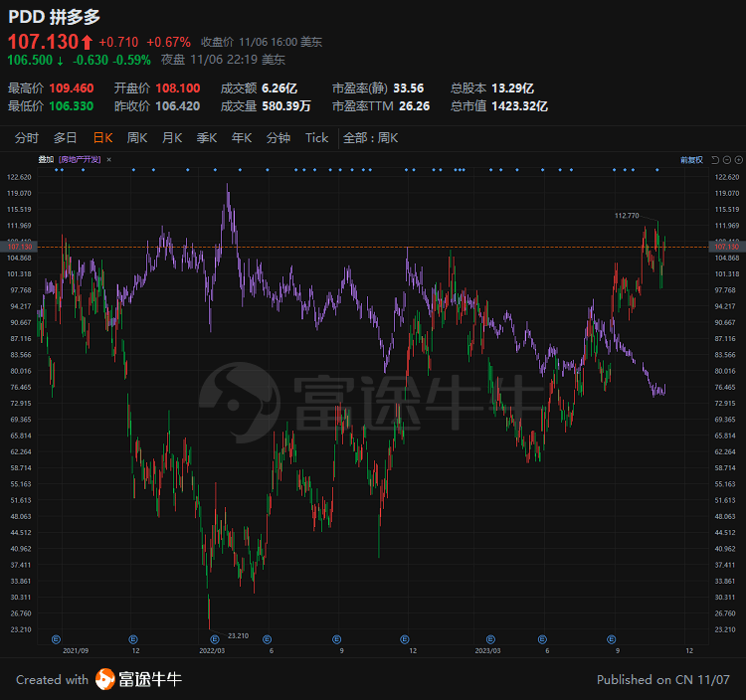Select the 日K daily candlestick tab
The height and width of the screenshot is (700, 746).
tap(102, 138)
